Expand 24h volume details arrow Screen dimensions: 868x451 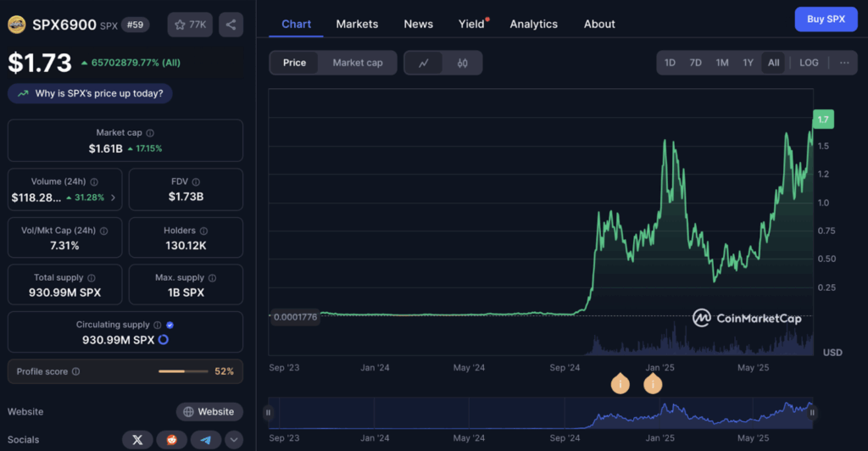click(114, 198)
